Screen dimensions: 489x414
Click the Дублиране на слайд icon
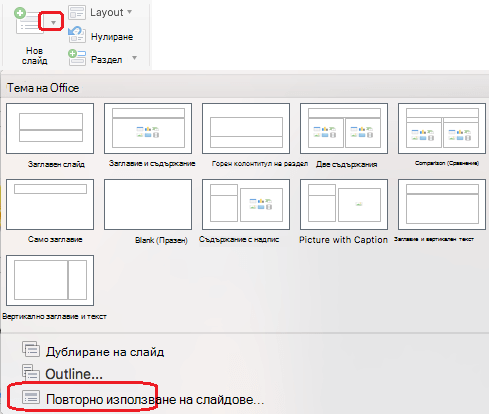[x=31, y=349]
